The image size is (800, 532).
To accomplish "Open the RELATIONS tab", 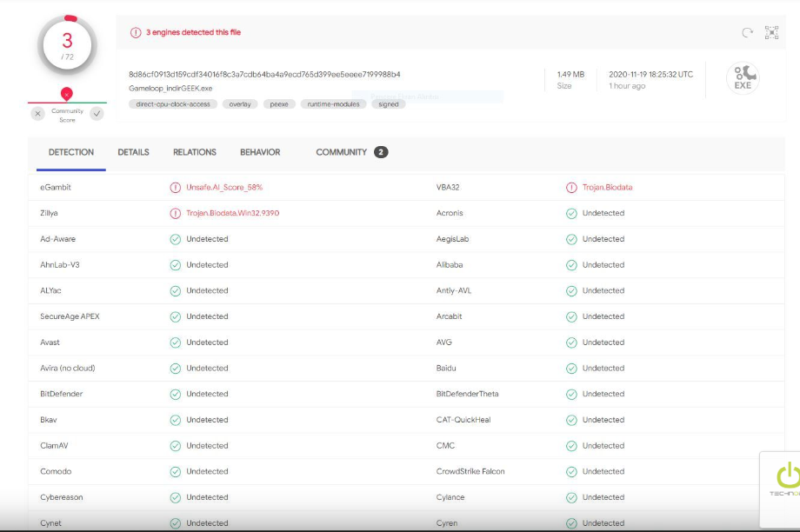I will coord(195,152).
